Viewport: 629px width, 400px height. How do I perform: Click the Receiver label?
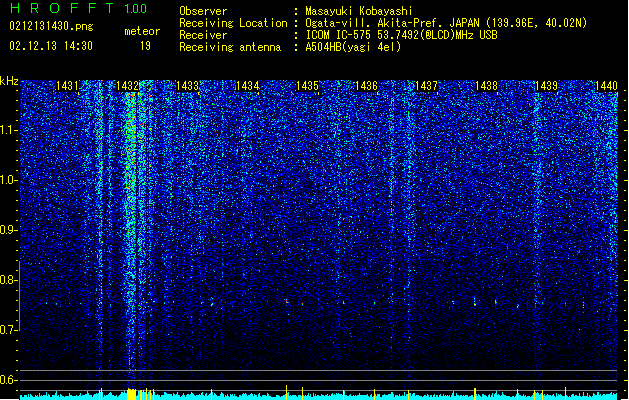(x=203, y=35)
